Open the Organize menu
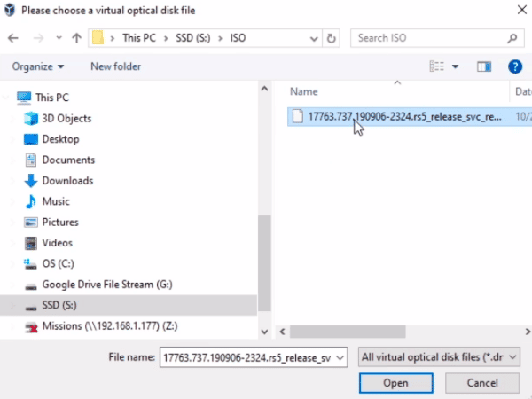Image resolution: width=532 pixels, height=399 pixels. (x=38, y=66)
